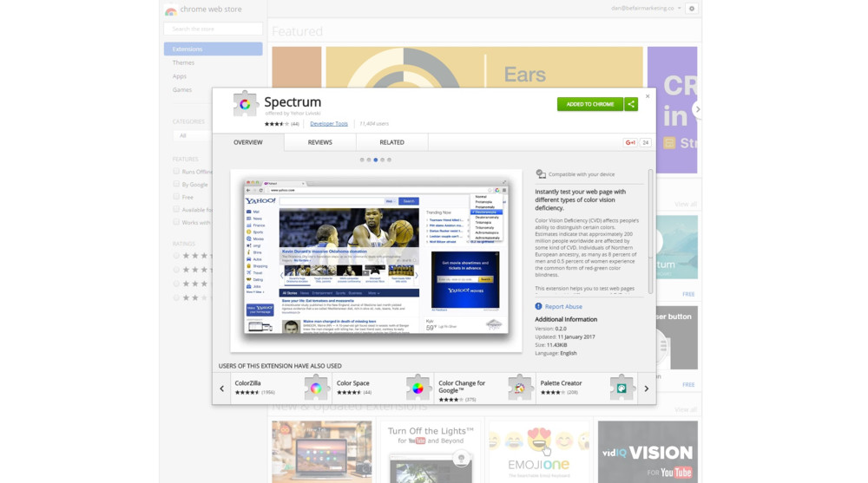This screenshot has width=868, height=483.
Task: Click the Spectrum extension puzzle icon
Action: coord(245,103)
